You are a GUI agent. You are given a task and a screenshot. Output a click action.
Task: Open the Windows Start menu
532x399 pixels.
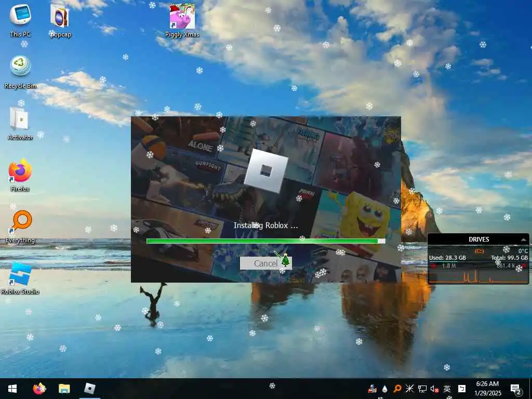[x=12, y=389]
